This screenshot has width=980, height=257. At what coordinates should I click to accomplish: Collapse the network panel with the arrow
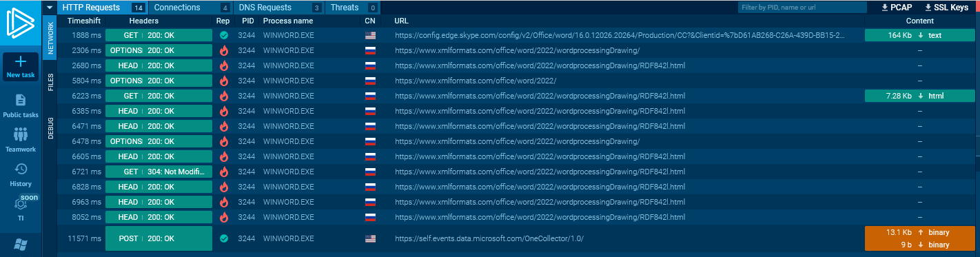point(50,8)
